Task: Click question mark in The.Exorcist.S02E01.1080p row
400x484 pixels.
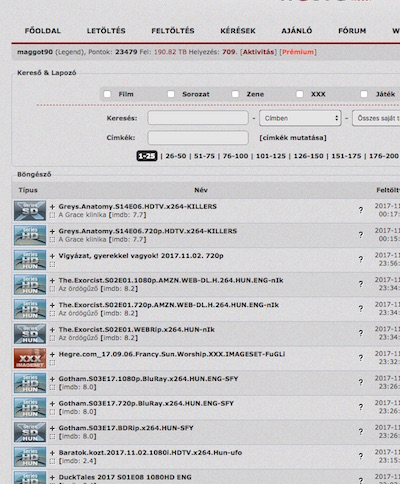Action: (361, 284)
